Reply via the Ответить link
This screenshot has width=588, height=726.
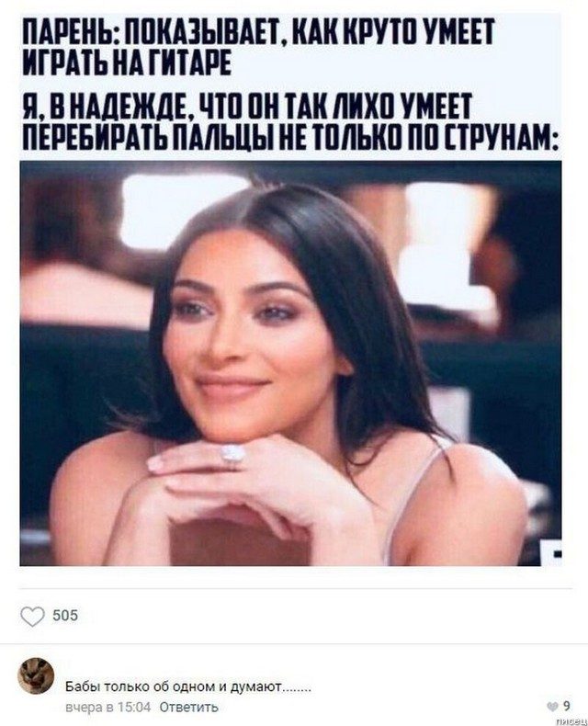(189, 707)
